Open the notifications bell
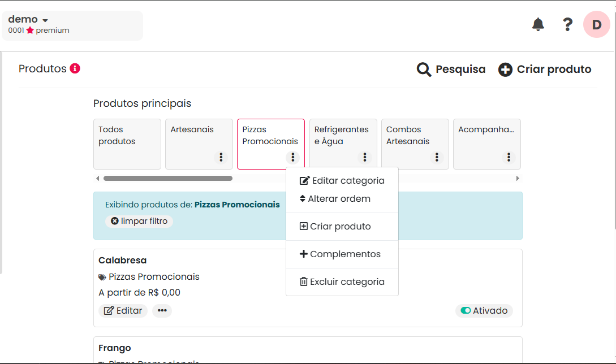The height and width of the screenshot is (364, 616). 538,24
